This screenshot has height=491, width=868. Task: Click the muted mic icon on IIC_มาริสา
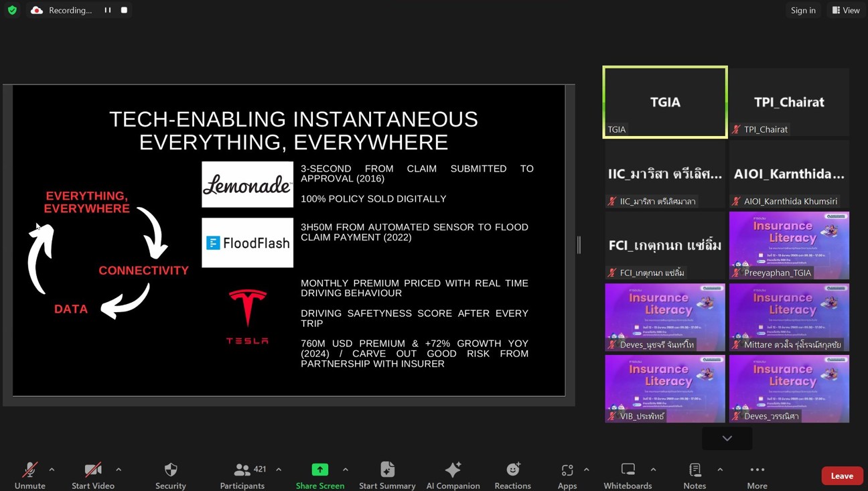pyautogui.click(x=612, y=201)
